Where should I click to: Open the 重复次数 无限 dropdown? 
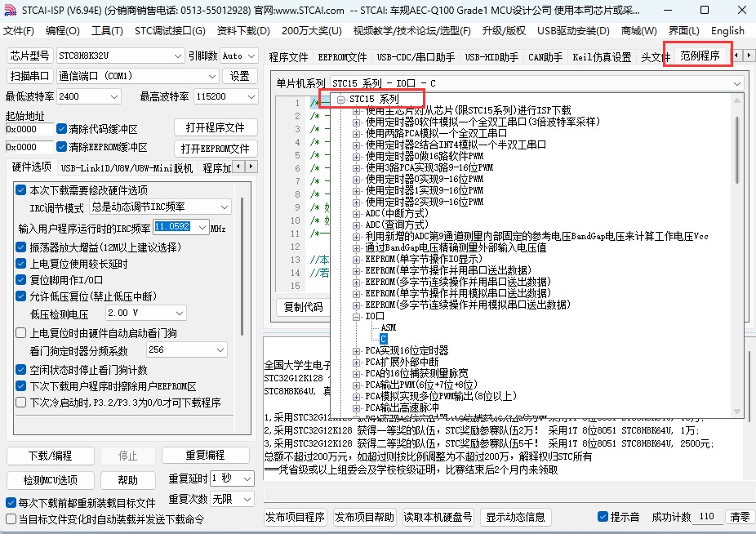click(x=247, y=499)
